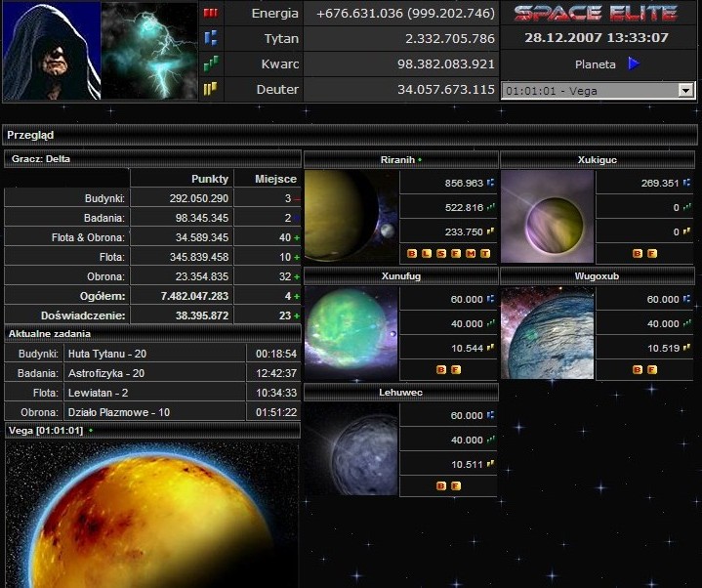Click the B icon under planet Xunufug
This screenshot has height=588, width=702.
tap(441, 369)
